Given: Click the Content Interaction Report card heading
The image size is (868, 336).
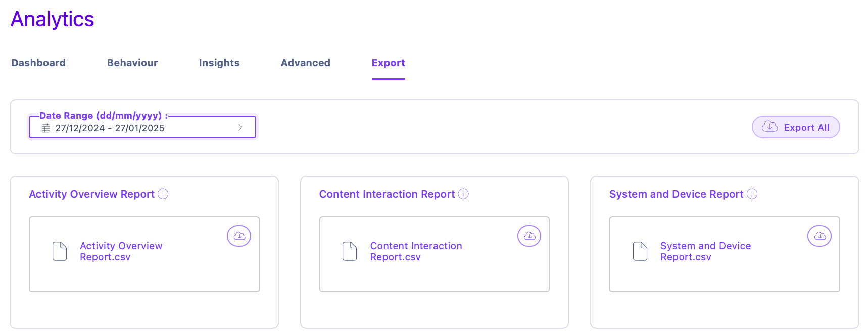Looking at the screenshot, I should 387,194.
